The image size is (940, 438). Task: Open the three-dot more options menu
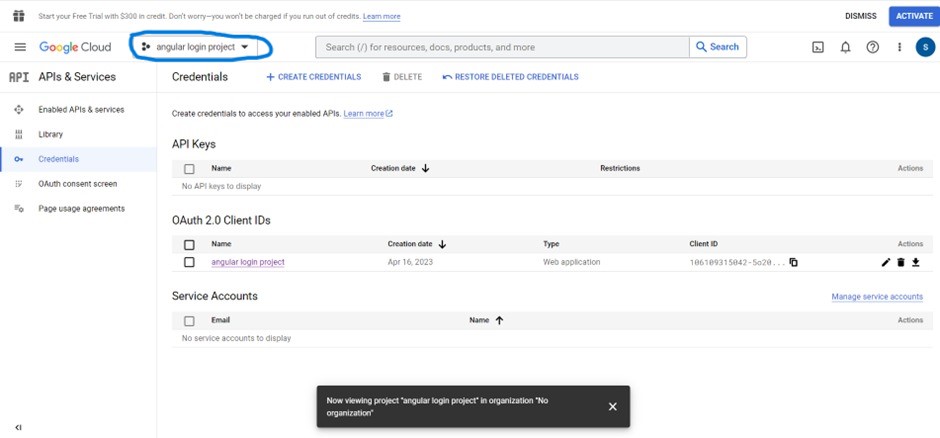(899, 47)
